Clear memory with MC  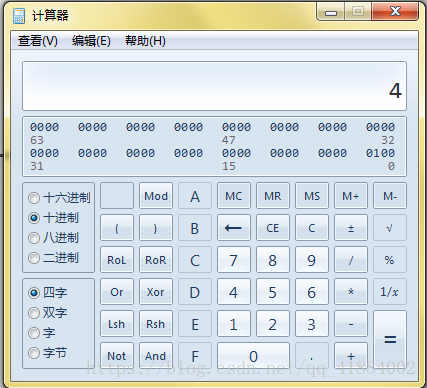(x=234, y=196)
